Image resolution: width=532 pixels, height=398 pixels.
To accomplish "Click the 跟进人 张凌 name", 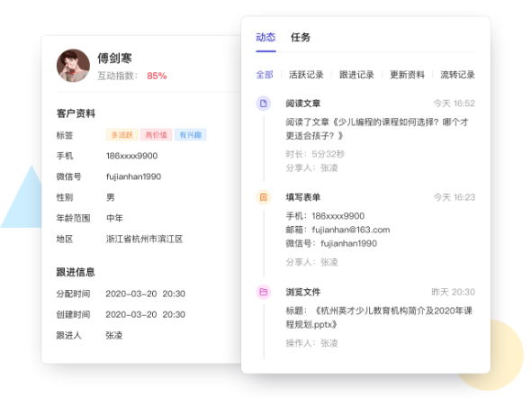I will (x=114, y=335).
